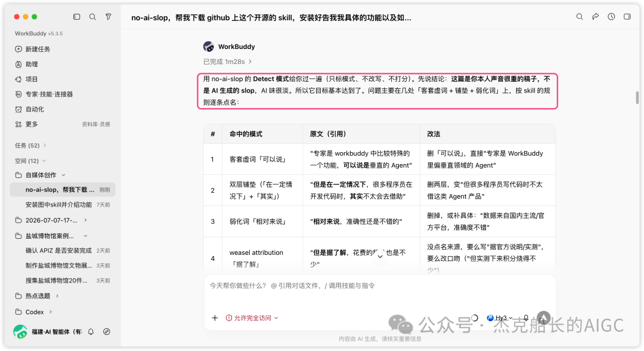This screenshot has height=351, width=644.
Task: Expand the 任务 (52) list
Action: pyautogui.click(x=30, y=146)
